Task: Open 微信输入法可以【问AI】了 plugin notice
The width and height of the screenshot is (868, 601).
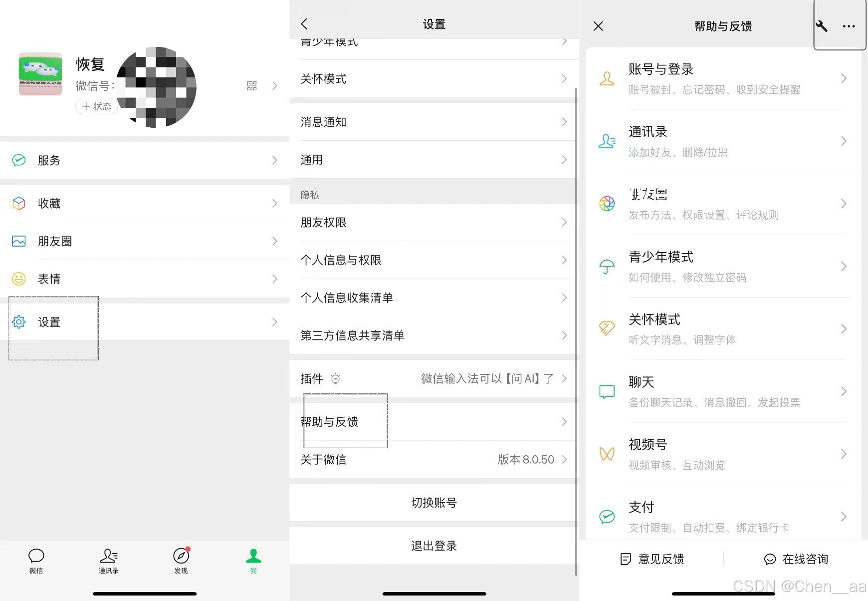Action: pos(487,379)
